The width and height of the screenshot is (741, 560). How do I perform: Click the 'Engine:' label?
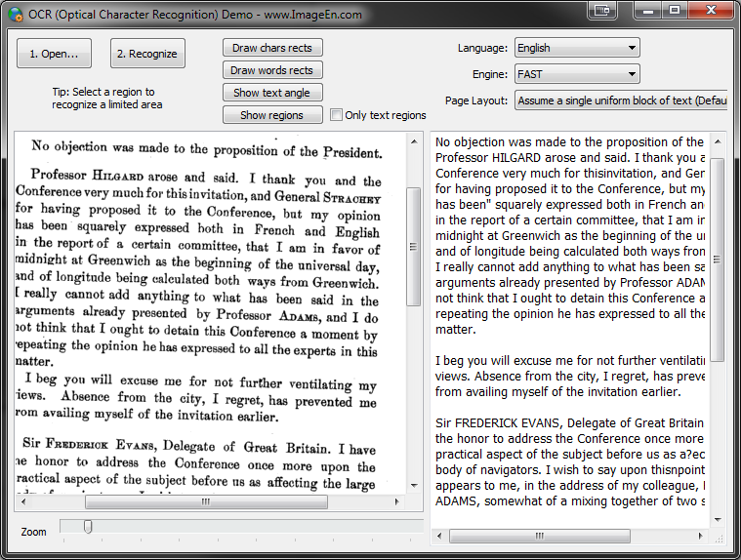(490, 74)
